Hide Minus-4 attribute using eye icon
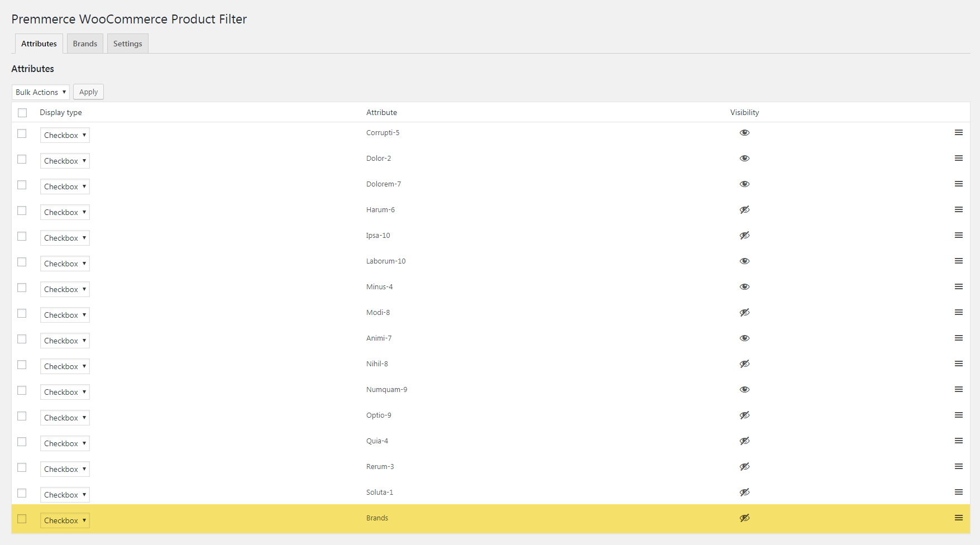The height and width of the screenshot is (545, 980). click(x=744, y=287)
